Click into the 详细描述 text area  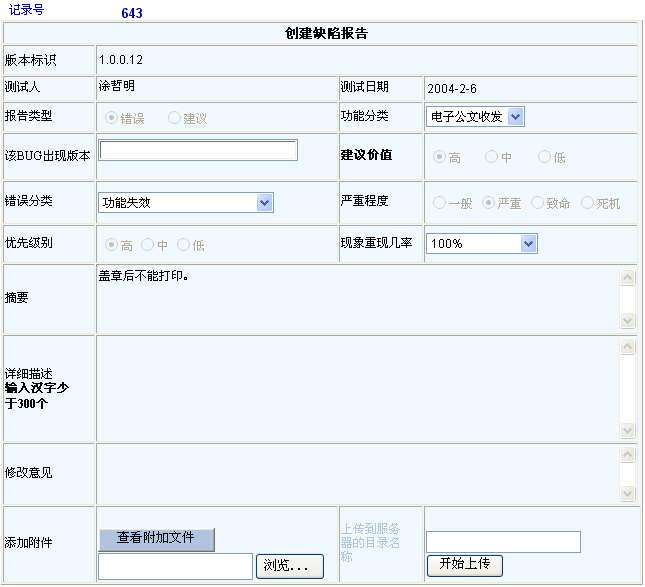(358, 389)
